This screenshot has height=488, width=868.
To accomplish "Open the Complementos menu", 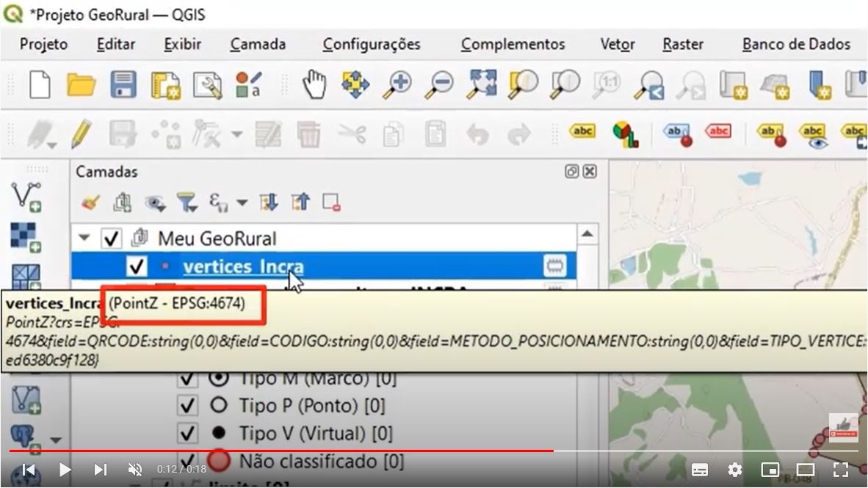I will pos(513,44).
